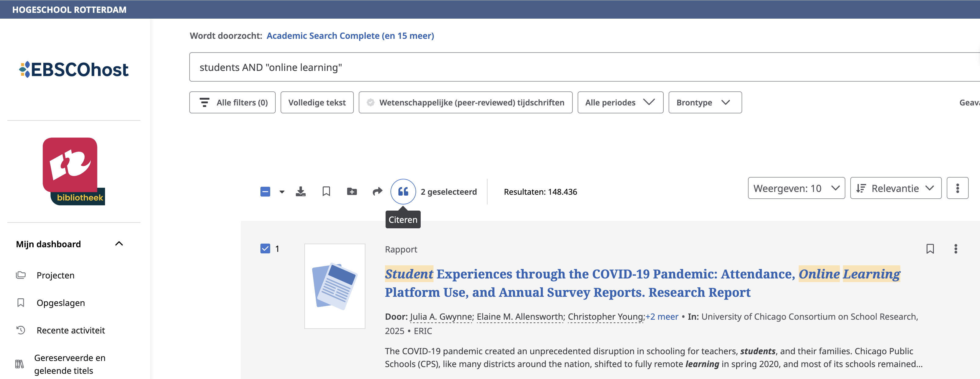The height and width of the screenshot is (379, 980).
Task: Open the Brontype dropdown
Action: point(705,102)
